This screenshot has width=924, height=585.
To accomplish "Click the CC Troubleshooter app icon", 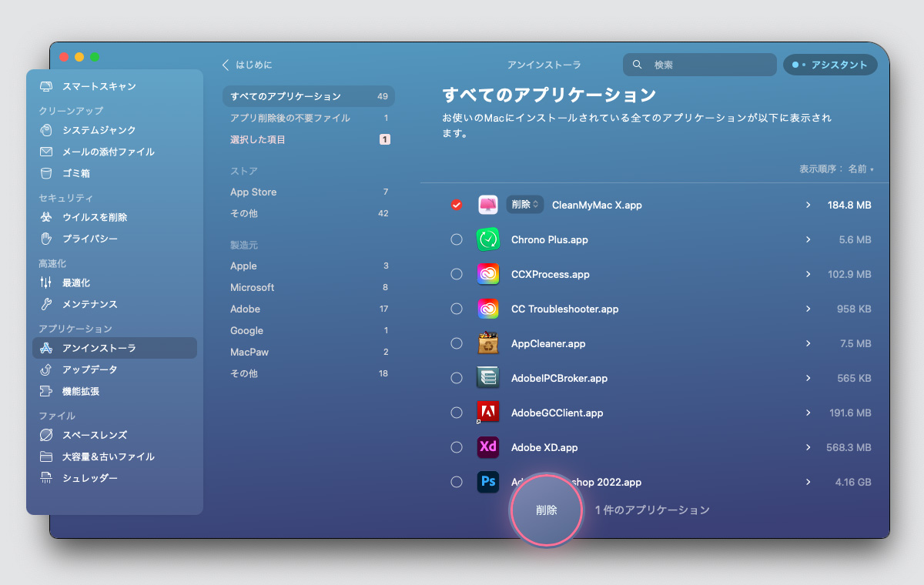I will (x=488, y=309).
